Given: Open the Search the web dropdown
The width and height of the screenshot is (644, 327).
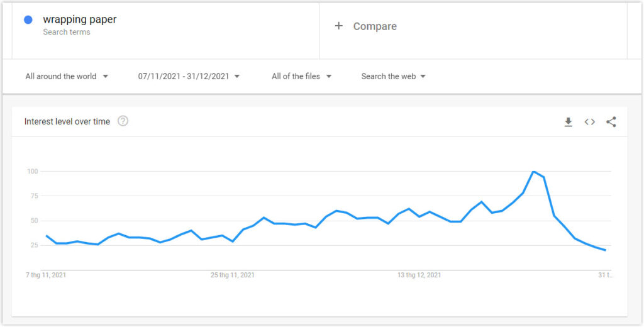Looking at the screenshot, I should (394, 77).
